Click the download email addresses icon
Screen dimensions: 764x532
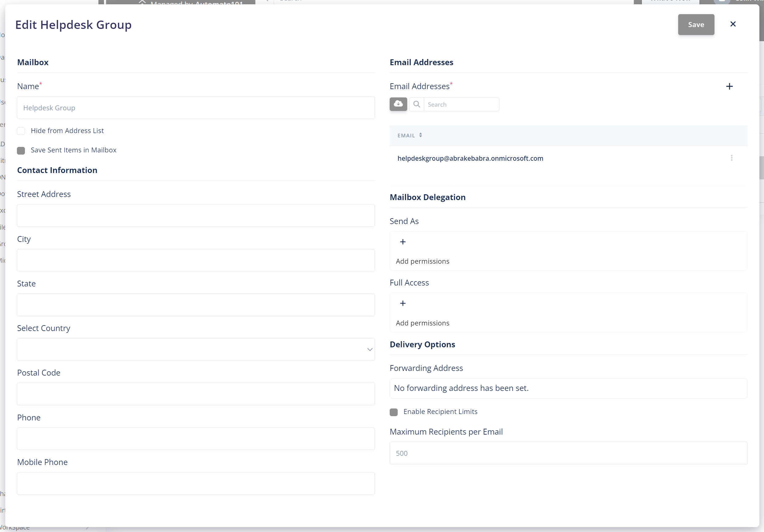(398, 104)
